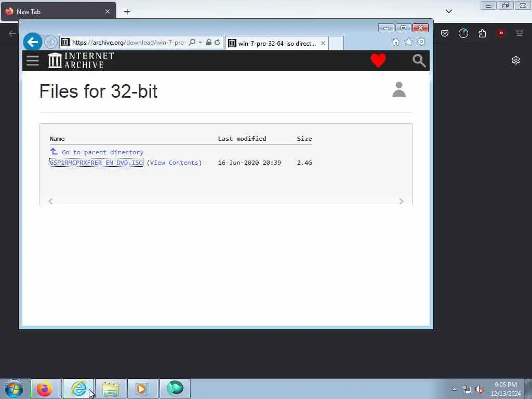Screen dimensions: 532x399
Task: Click the Internet Explorer back arrow button
Action: click(33, 42)
